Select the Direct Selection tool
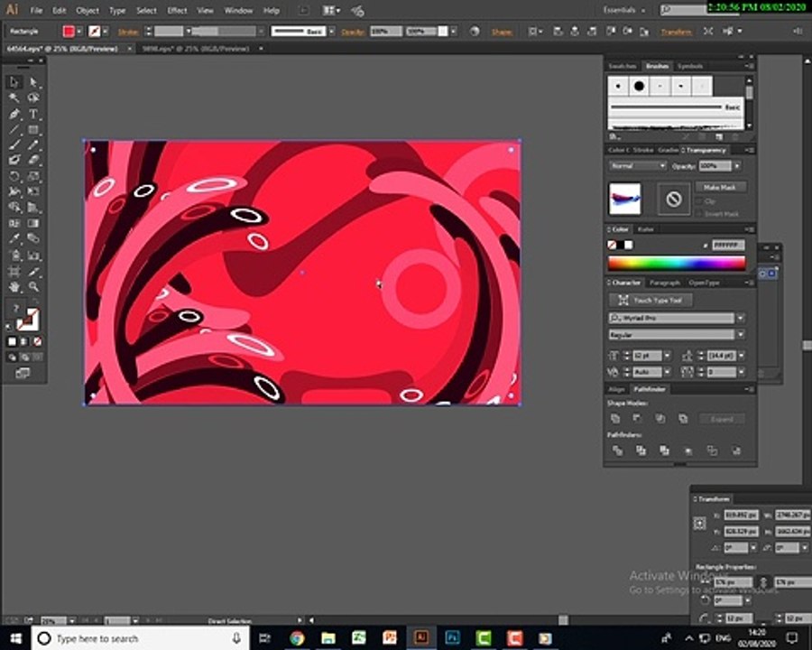This screenshot has width=812, height=650. coord(33,82)
